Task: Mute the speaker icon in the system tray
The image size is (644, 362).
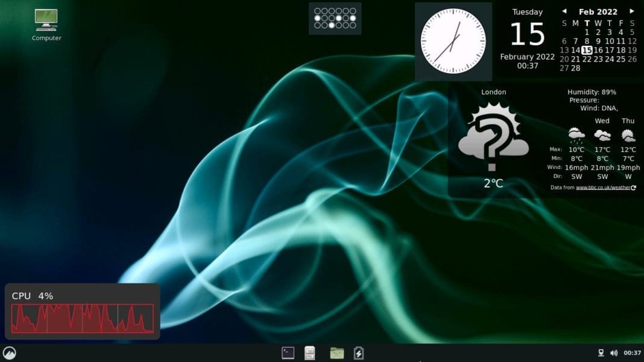Action: click(x=614, y=353)
